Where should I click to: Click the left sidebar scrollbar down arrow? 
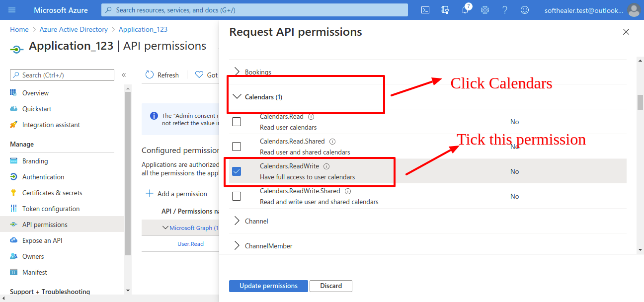[128, 290]
